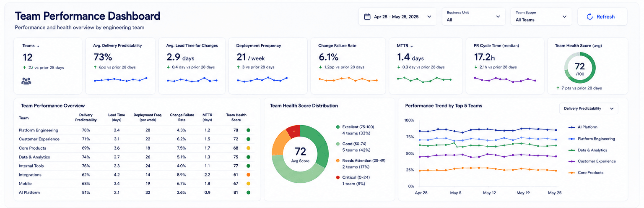Open the Apr 28 – May 25, 2025 date range dropdown
The width and height of the screenshot is (644, 208).
398,17
